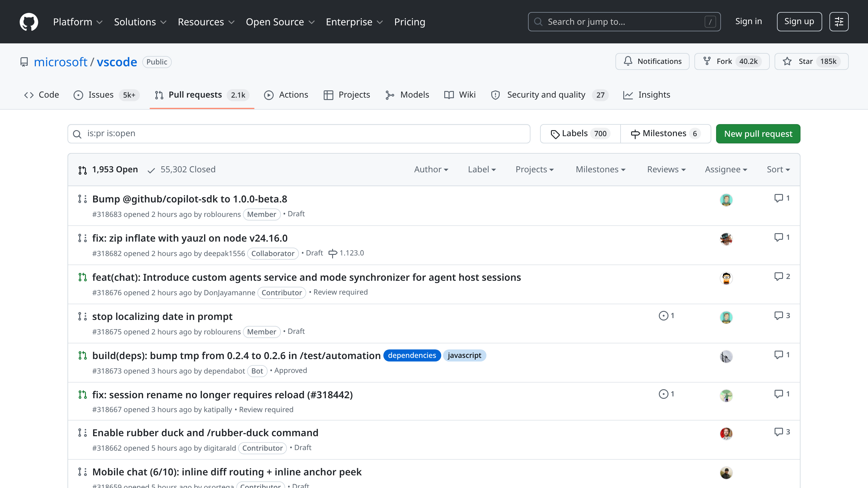Image resolution: width=868 pixels, height=488 pixels.
Task: Open the 1.123.0 milestone on zip inflate row
Action: [346, 253]
